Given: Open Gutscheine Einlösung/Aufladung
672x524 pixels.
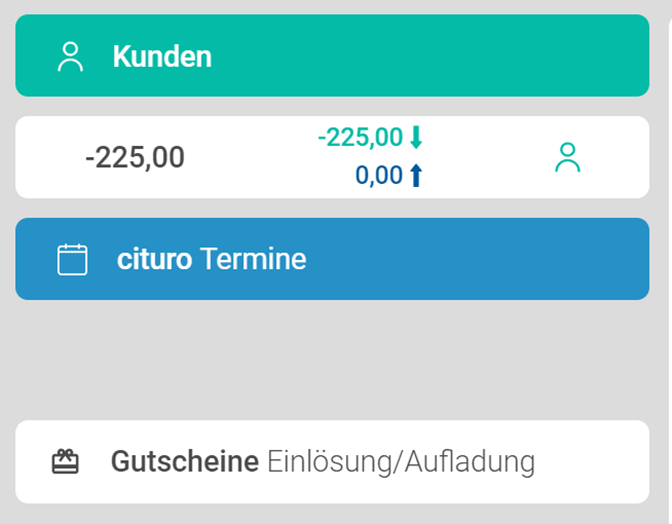Looking at the screenshot, I should (x=332, y=462).
